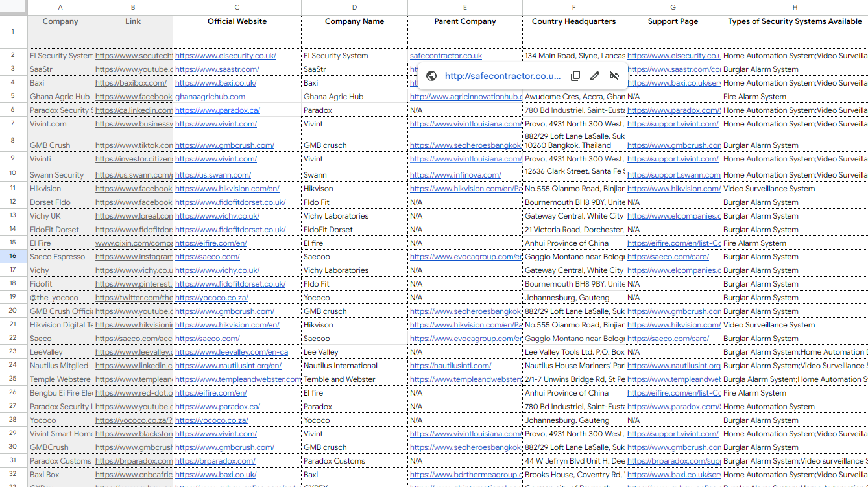Open the https://www.leevalley.com/en-ca link
The width and height of the screenshot is (868, 487).
click(x=232, y=352)
